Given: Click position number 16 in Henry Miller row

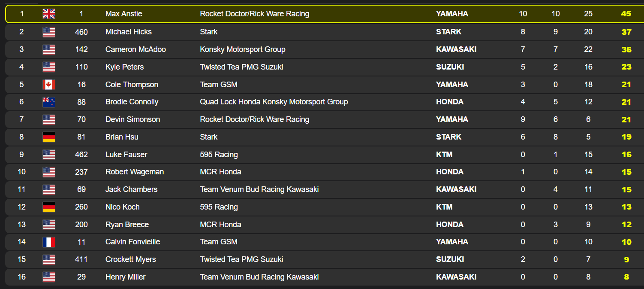Looking at the screenshot, I should click(x=21, y=277).
